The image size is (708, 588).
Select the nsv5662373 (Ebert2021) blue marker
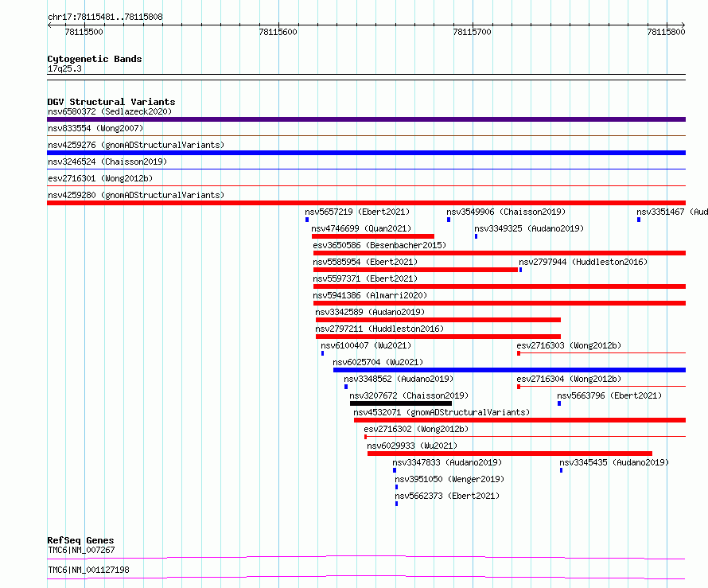coord(396,504)
